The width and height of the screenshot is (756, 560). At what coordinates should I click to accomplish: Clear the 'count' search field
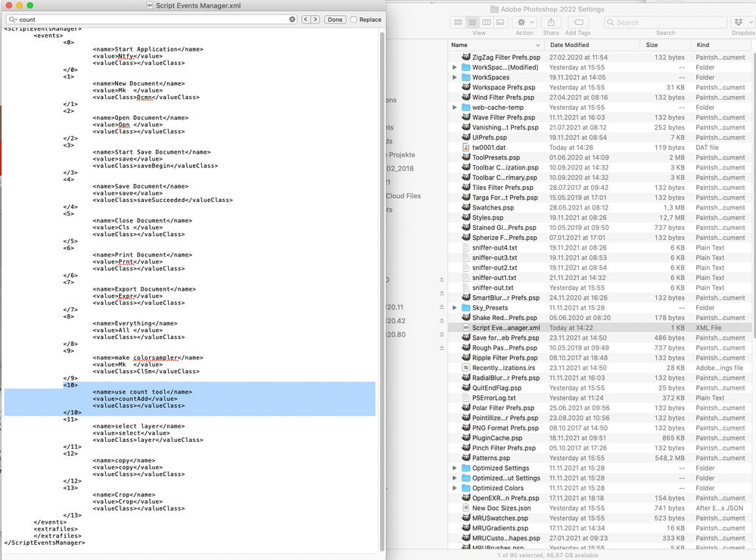[292, 19]
